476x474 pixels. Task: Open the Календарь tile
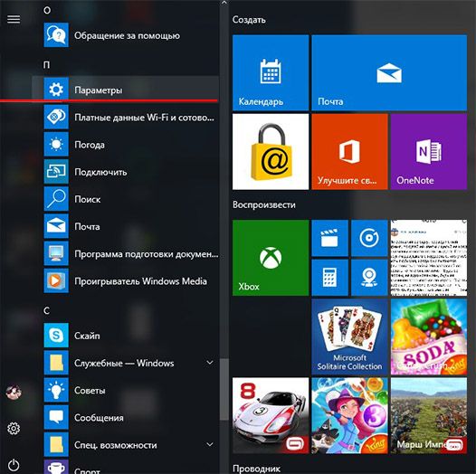click(271, 73)
